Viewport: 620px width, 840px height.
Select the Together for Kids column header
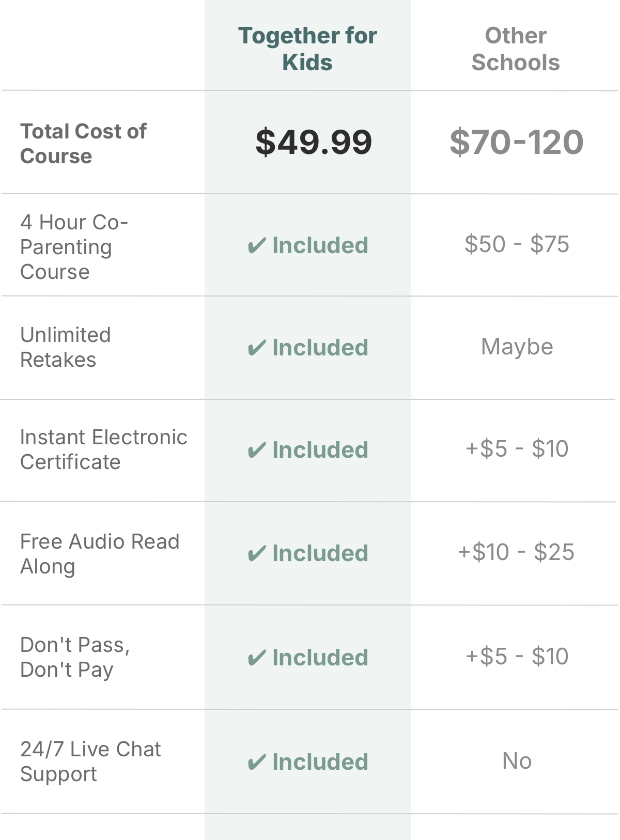tap(308, 49)
